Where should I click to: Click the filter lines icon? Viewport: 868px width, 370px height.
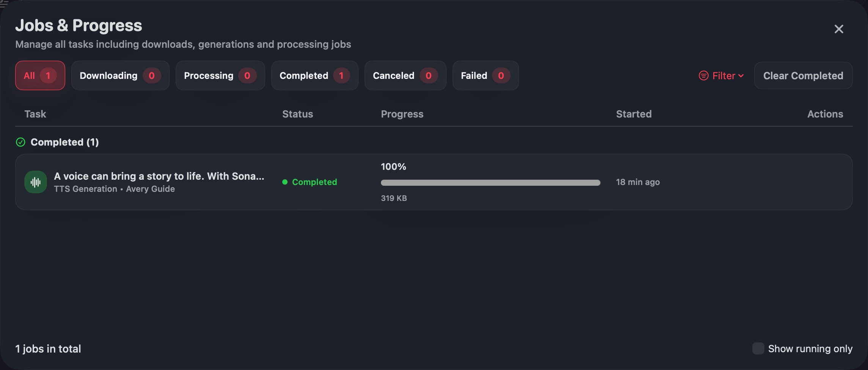tap(703, 76)
